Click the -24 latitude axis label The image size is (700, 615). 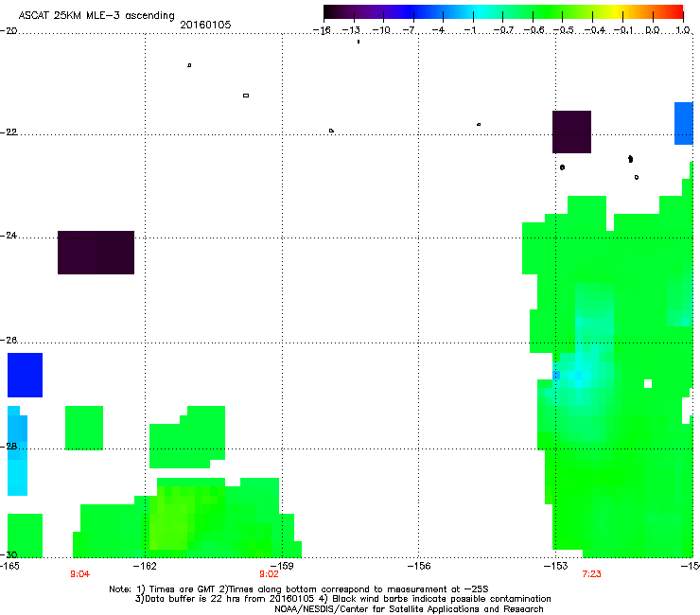[x=9, y=235]
